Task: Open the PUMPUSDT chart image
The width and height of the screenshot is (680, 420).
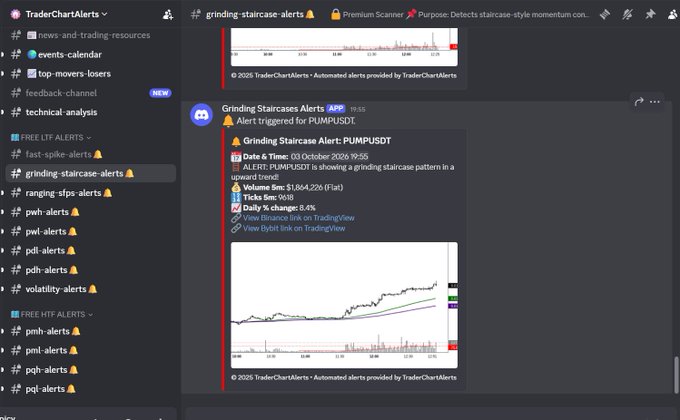Action: (x=344, y=305)
